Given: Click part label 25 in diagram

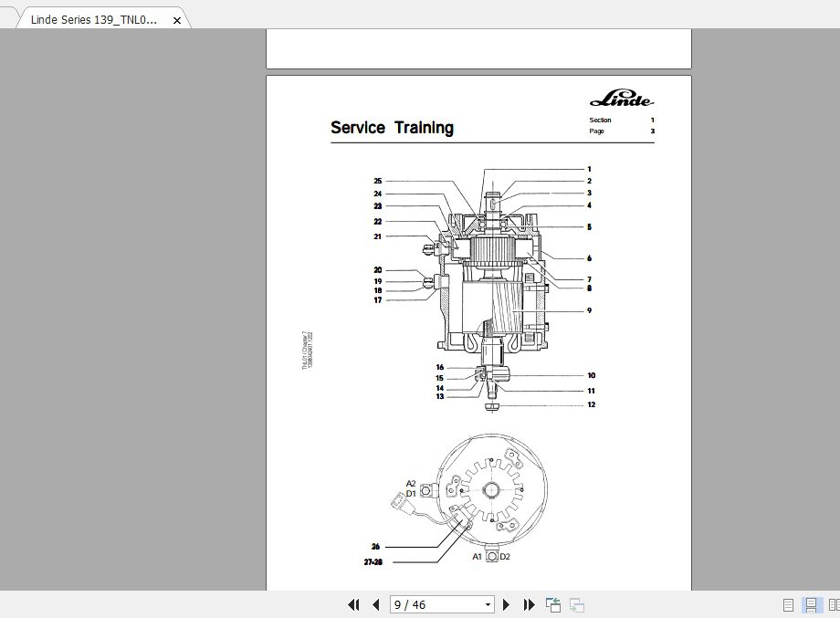Looking at the screenshot, I should pyautogui.click(x=378, y=181).
